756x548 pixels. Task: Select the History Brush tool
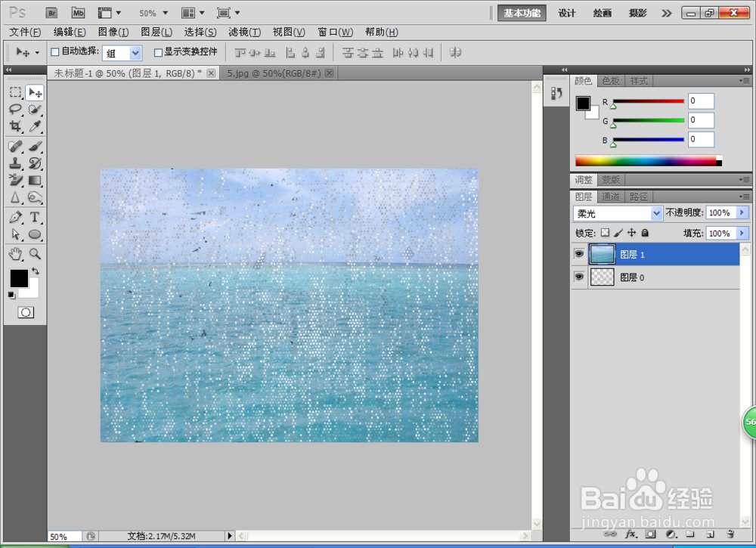35,163
